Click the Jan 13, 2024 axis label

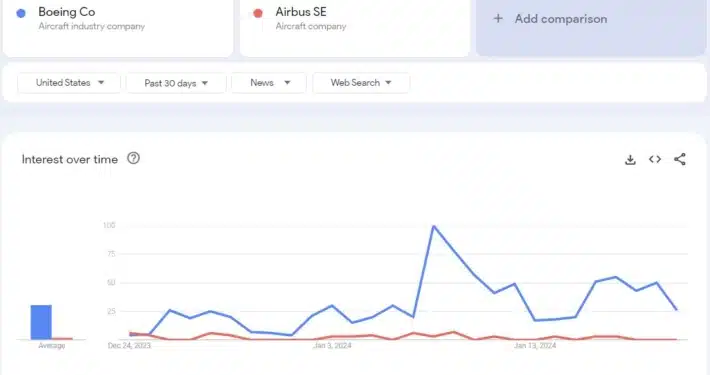coord(535,346)
